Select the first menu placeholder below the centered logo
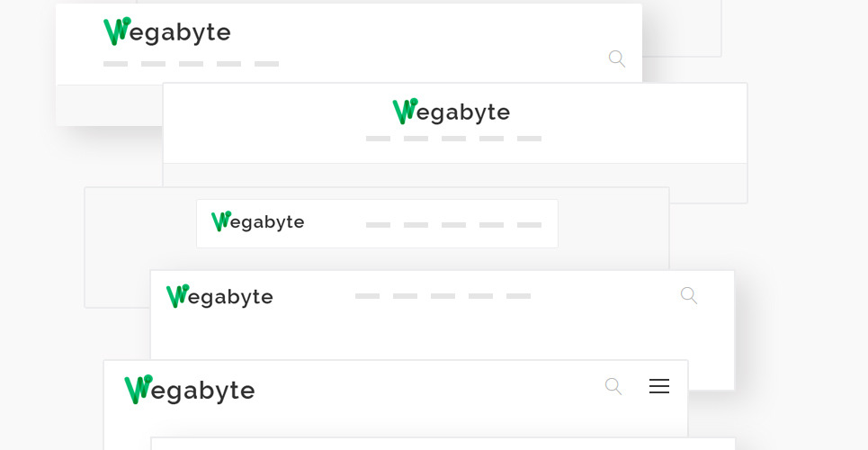The height and width of the screenshot is (450, 868). (378, 139)
